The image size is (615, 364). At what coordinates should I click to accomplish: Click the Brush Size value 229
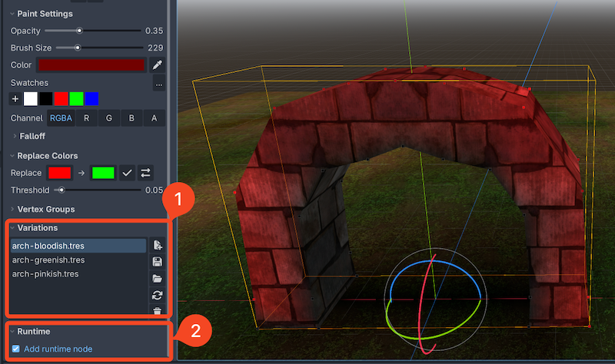155,48
